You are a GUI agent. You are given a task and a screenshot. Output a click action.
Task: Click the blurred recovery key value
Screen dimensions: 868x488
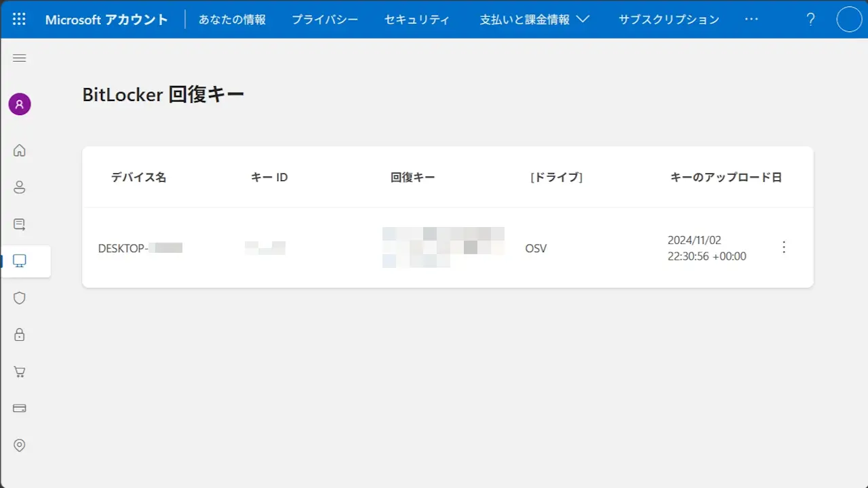(x=443, y=247)
